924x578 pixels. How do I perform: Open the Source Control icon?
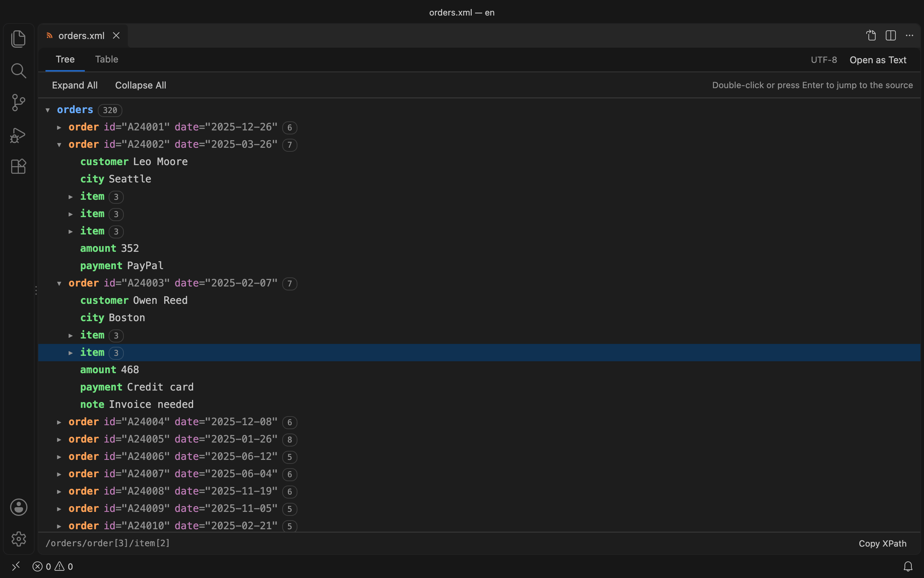pyautogui.click(x=18, y=103)
